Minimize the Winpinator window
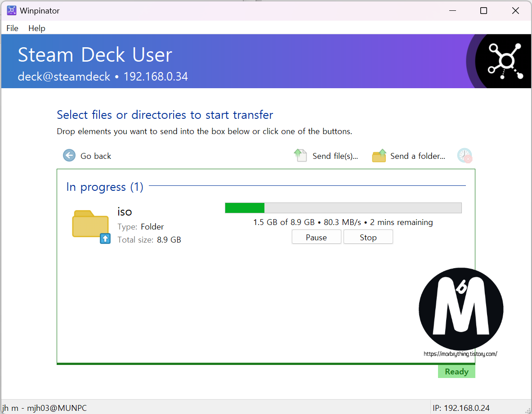Screen dimensions: 532x414 [x=452, y=10]
